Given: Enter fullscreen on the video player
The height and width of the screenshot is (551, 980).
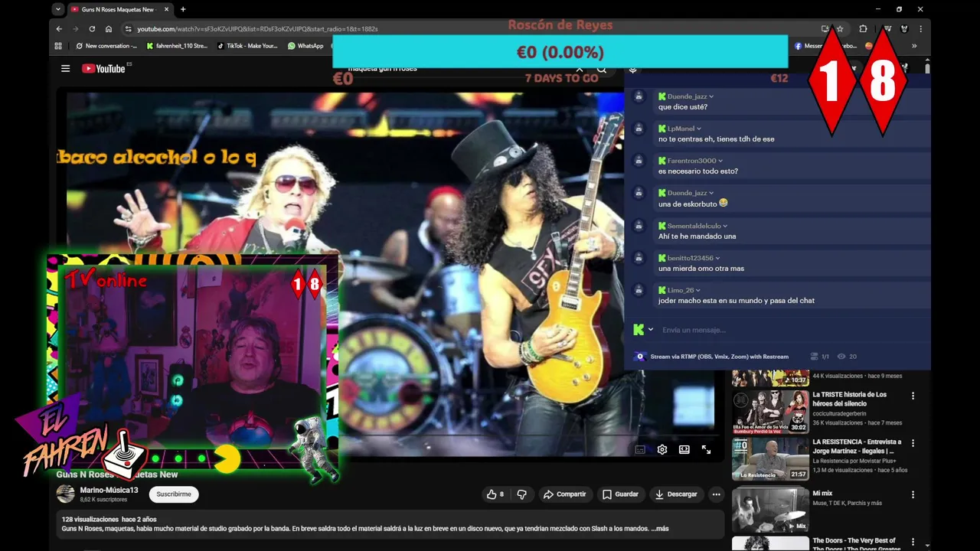Looking at the screenshot, I should coord(706,450).
